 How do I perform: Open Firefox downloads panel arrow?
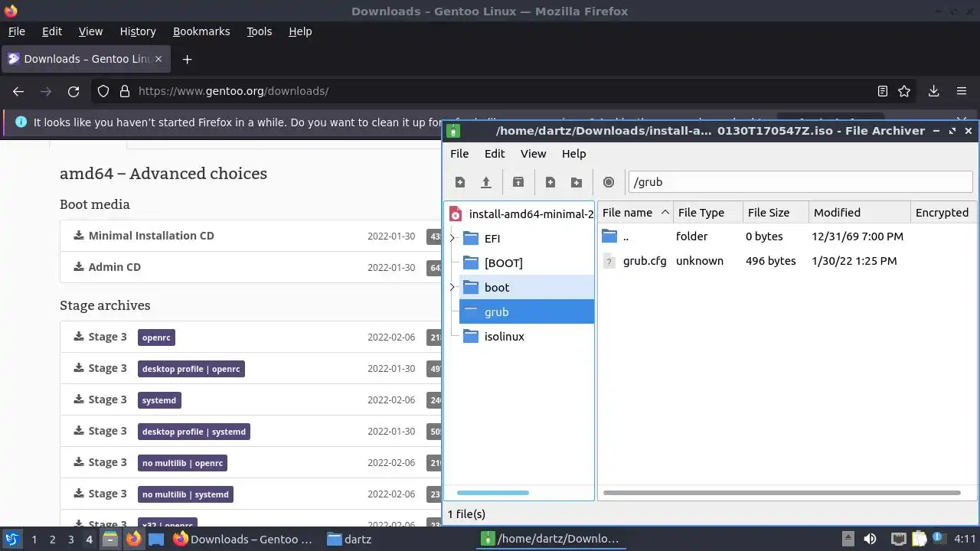point(934,91)
